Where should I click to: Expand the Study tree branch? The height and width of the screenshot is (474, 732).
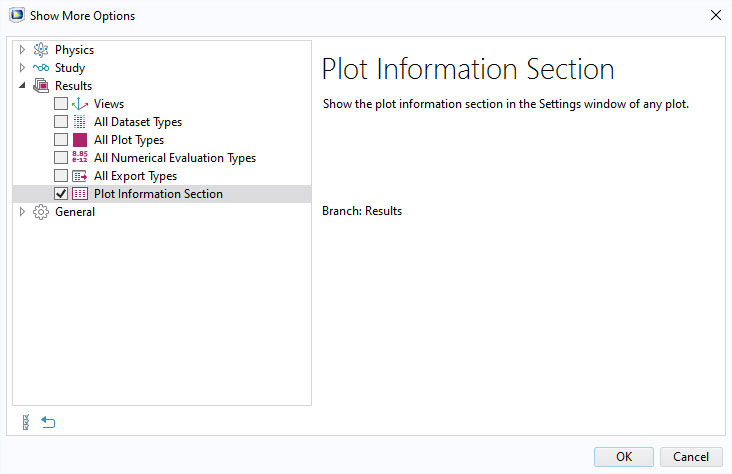[x=23, y=68]
